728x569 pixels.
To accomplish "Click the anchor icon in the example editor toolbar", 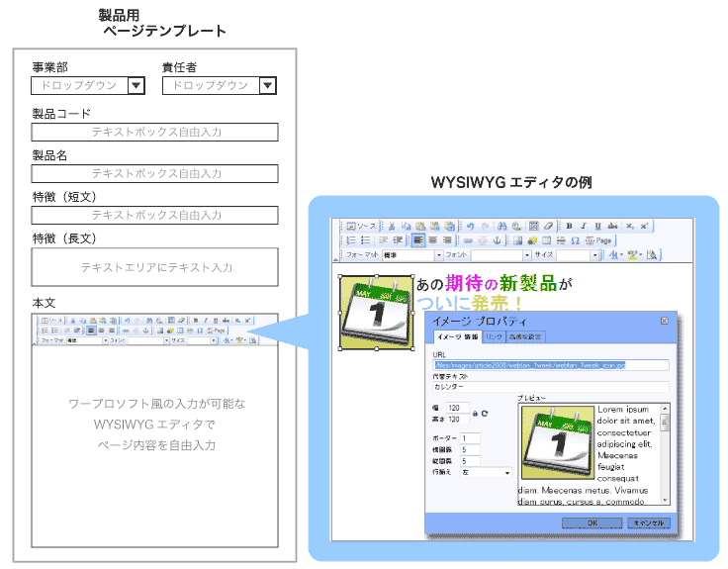I will pyautogui.click(x=497, y=240).
